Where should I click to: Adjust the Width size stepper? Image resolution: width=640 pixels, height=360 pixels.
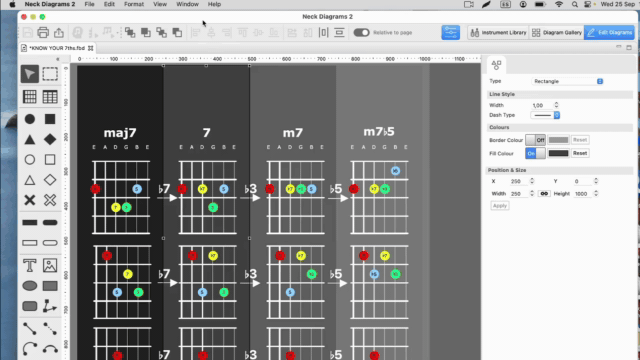(532, 194)
